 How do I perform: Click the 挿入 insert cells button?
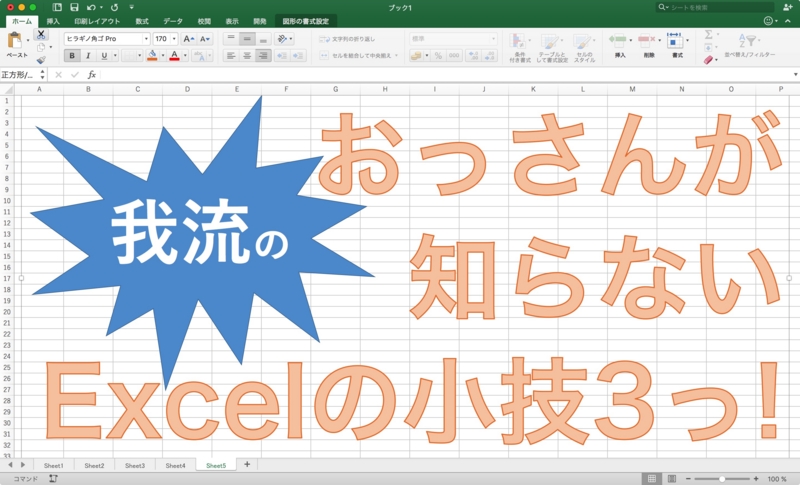tap(620, 45)
